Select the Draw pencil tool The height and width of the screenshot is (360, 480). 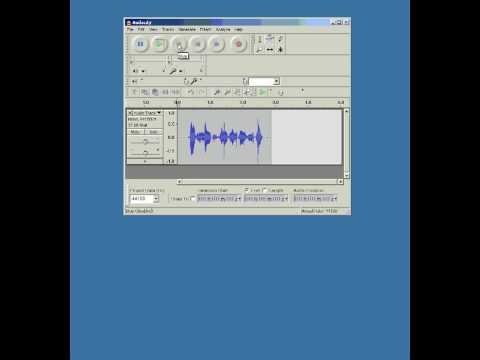coord(280,39)
